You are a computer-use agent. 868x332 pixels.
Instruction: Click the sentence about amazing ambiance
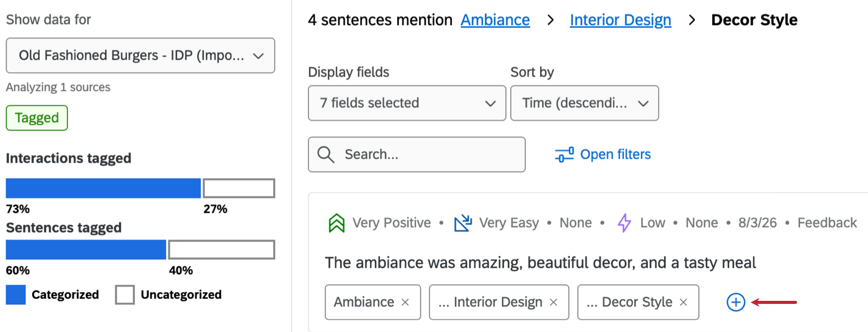click(540, 263)
